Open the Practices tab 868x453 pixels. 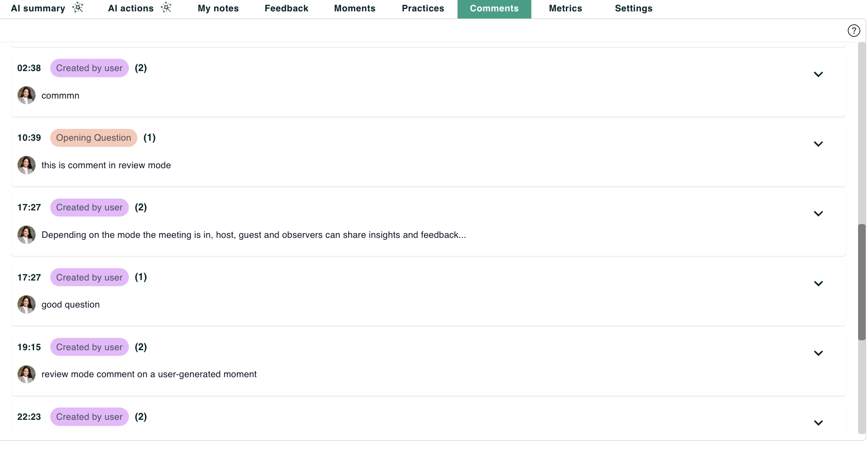click(422, 8)
